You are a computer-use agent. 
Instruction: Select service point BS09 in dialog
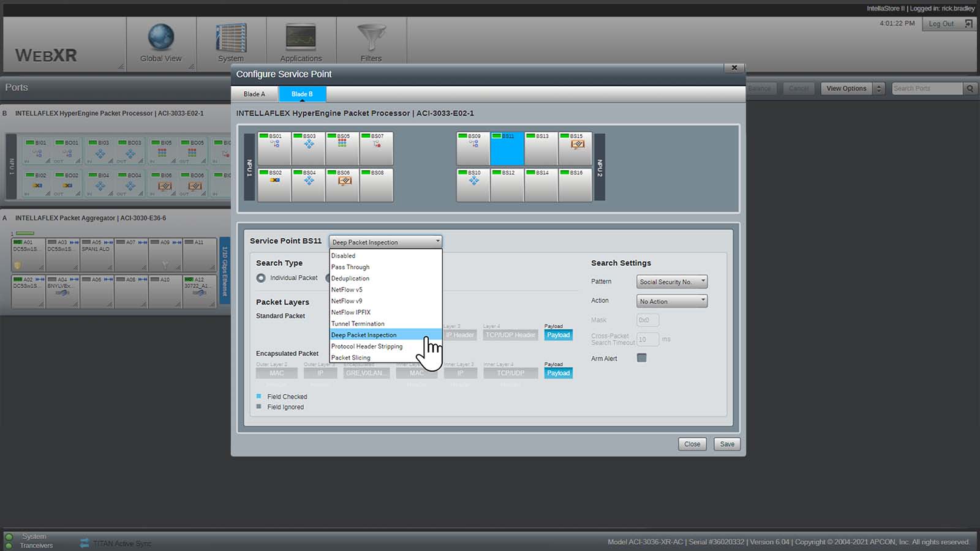coord(473,149)
